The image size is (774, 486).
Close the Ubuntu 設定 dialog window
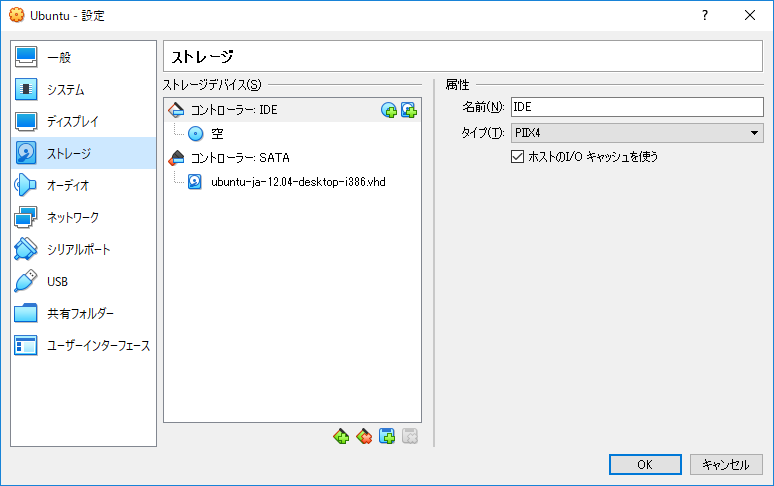750,15
